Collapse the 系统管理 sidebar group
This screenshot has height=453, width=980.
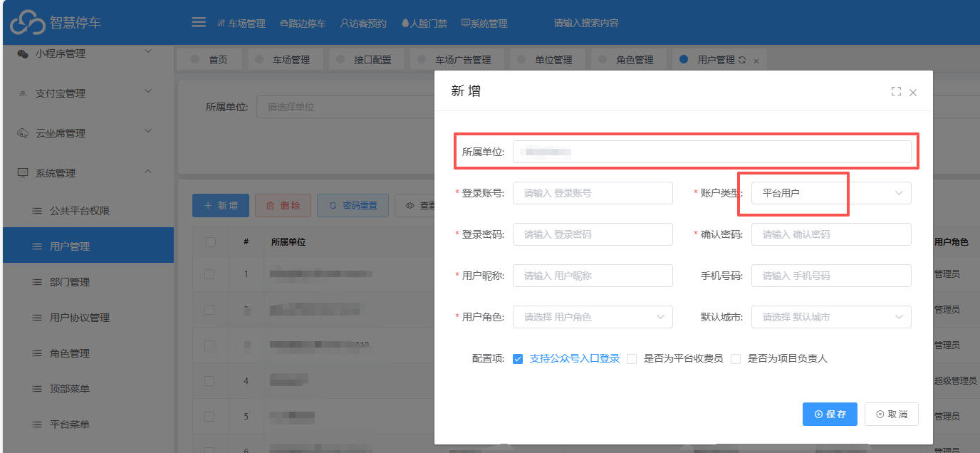coord(148,171)
